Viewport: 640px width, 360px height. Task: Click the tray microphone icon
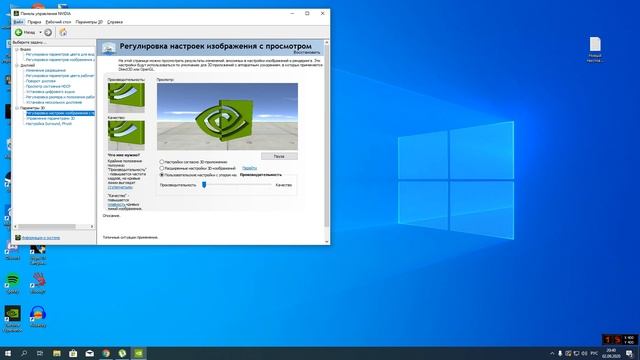560,353
